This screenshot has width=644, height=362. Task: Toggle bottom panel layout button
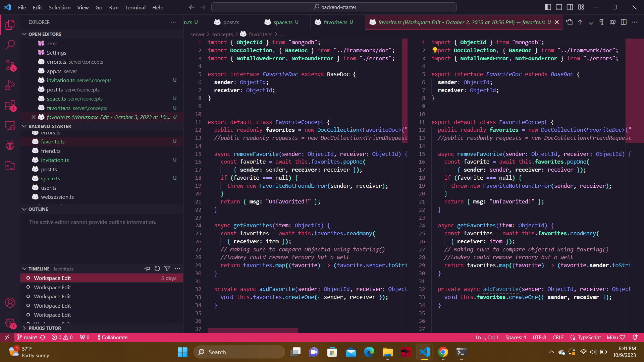[x=559, y=7]
